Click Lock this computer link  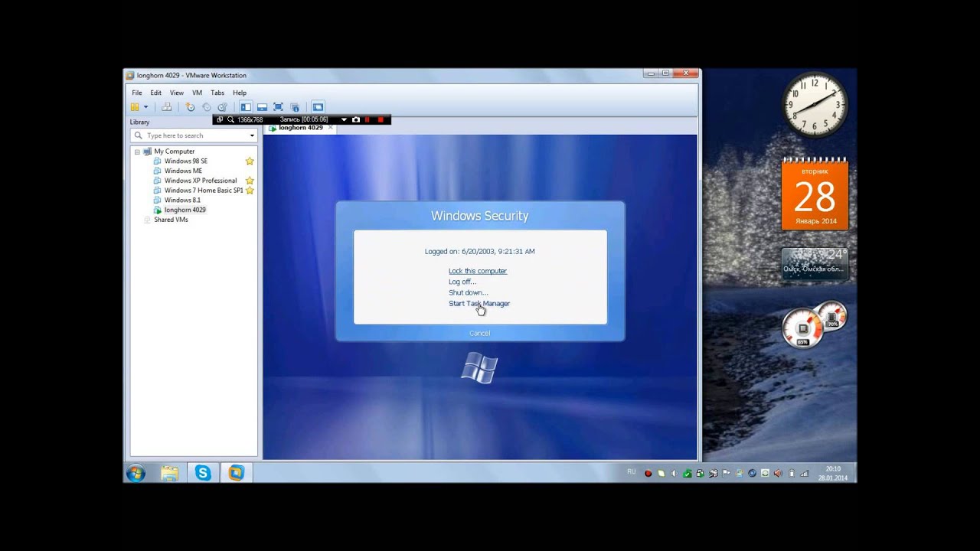click(x=478, y=271)
